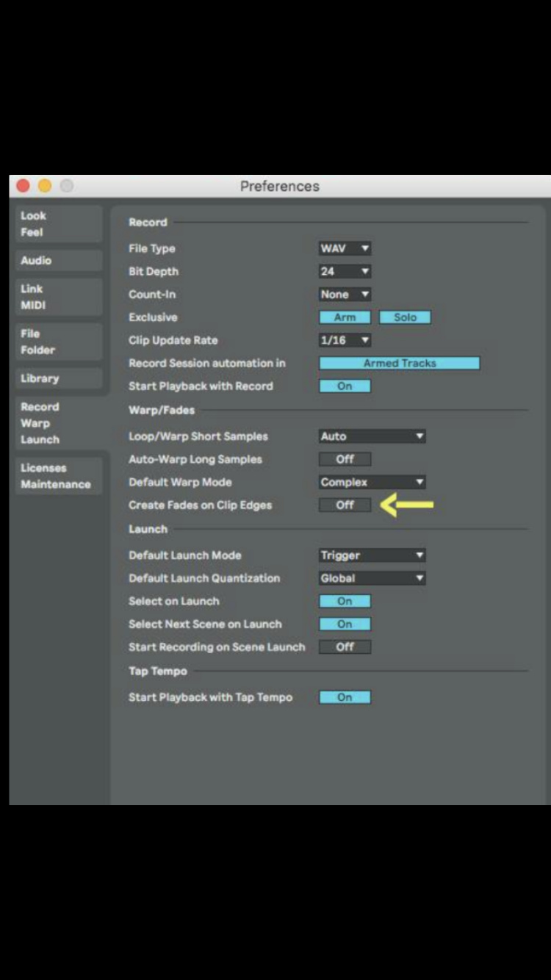This screenshot has height=980, width=551.
Task: Open the Look Feel preferences tab
Action: tap(57, 224)
